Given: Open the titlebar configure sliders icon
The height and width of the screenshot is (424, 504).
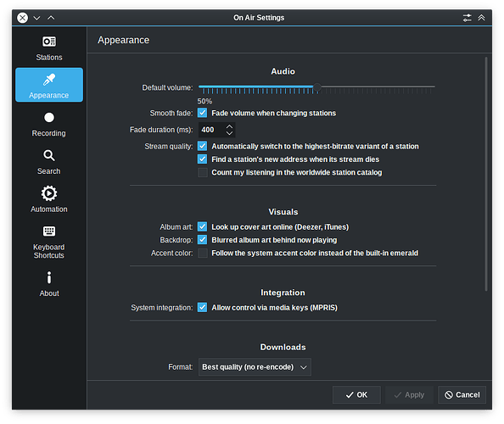Looking at the screenshot, I should tap(467, 18).
